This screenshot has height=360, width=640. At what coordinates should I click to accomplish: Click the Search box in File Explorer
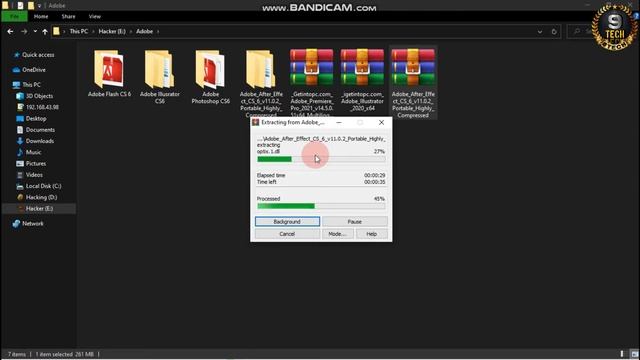tap(581, 31)
